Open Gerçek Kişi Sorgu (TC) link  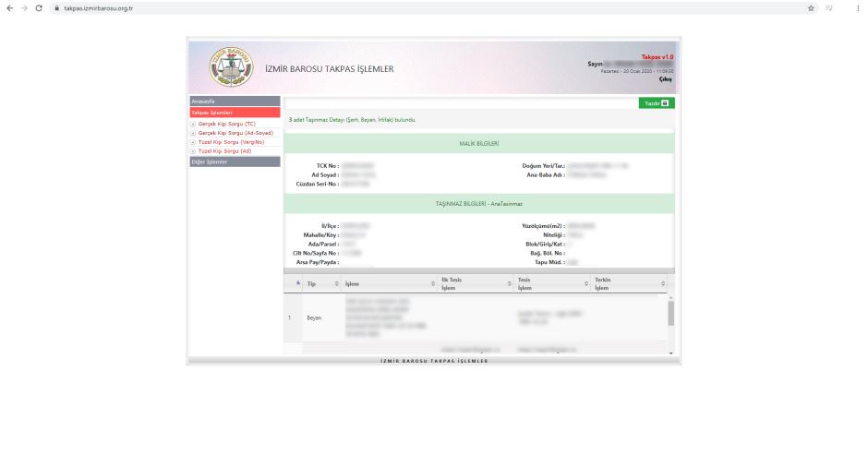pyautogui.click(x=227, y=124)
